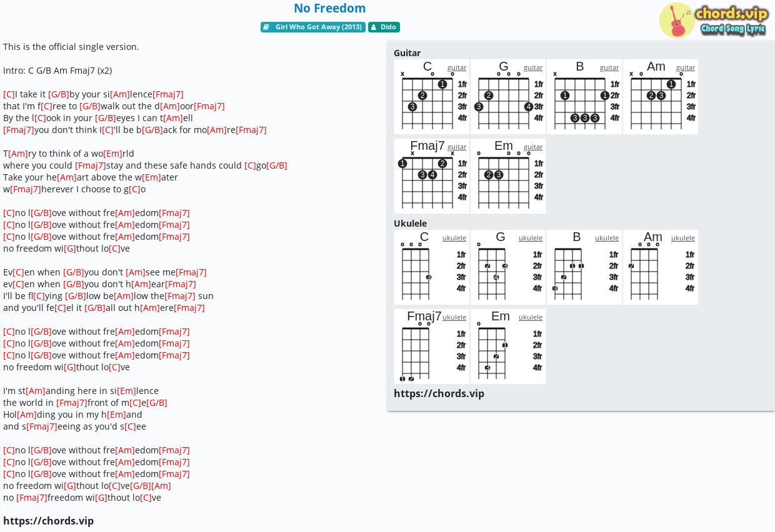The height and width of the screenshot is (532, 775).
Task: Click the Ukulele section heading
Action: point(410,224)
